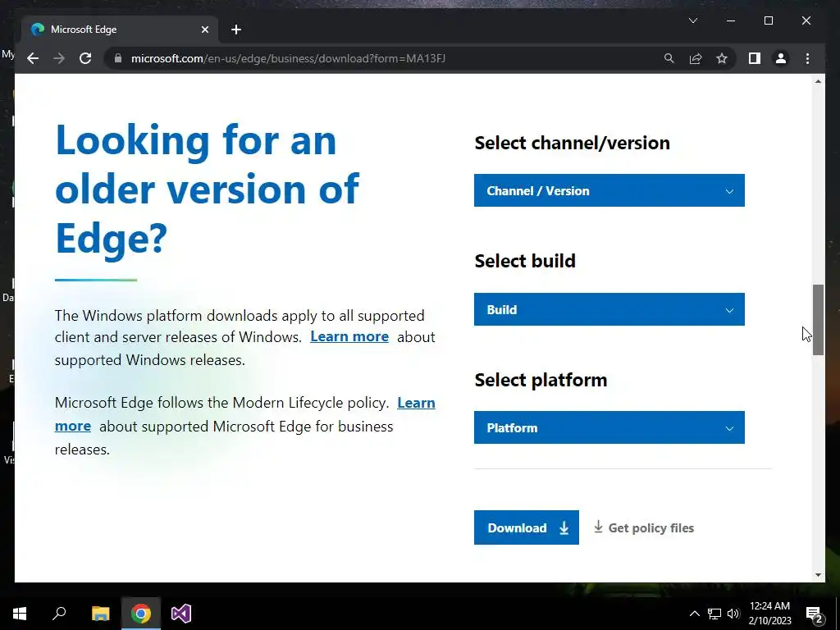Open the three-dot Chrome menu
The image size is (840, 630).
807,58
